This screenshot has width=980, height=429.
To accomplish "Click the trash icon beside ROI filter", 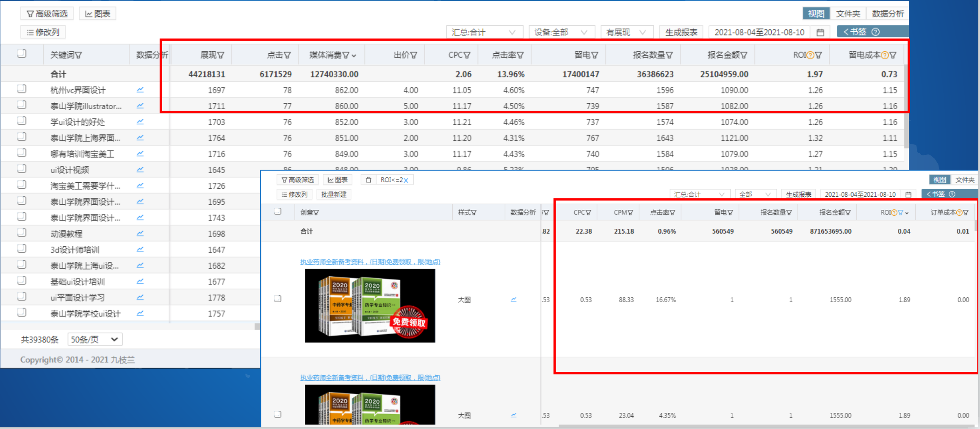I will tap(368, 180).
